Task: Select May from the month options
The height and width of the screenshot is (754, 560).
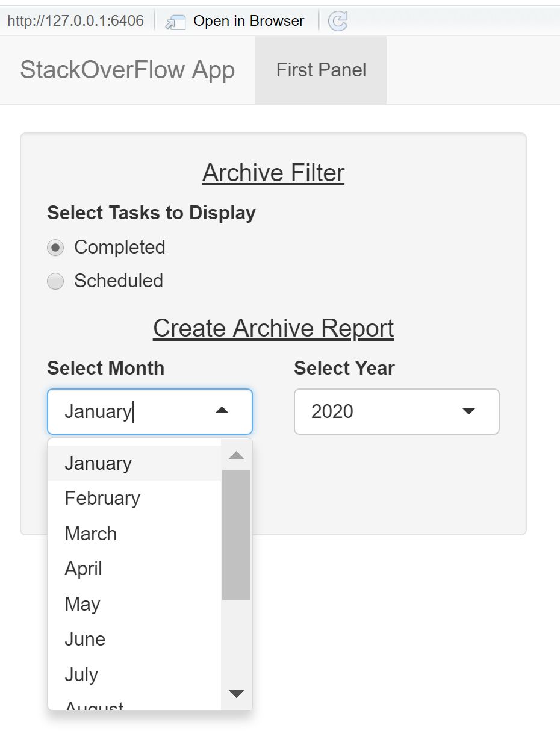Action: (82, 604)
